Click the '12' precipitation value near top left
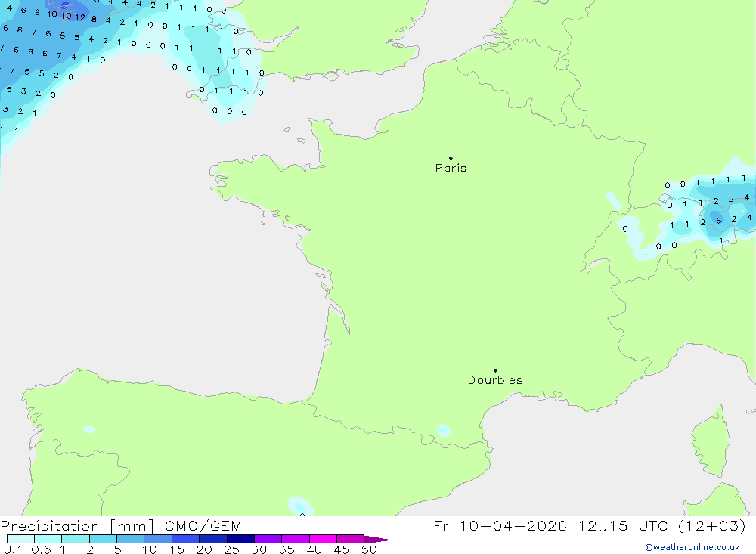This screenshot has height=554, width=756. pos(80,17)
